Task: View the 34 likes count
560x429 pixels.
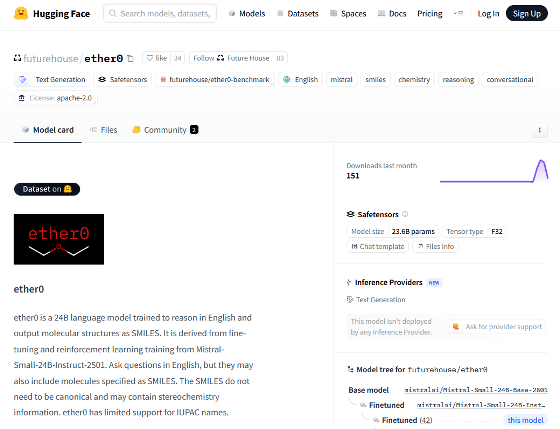Action: [x=178, y=58]
